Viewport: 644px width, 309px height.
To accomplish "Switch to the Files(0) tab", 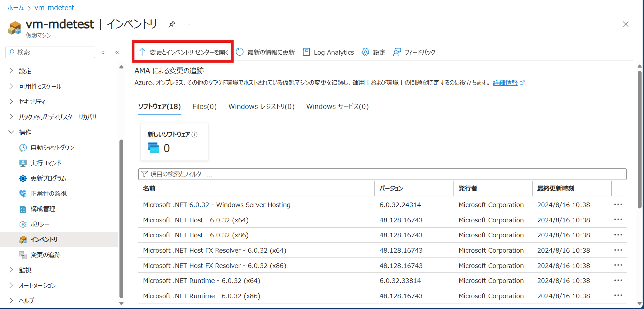I will click(204, 106).
